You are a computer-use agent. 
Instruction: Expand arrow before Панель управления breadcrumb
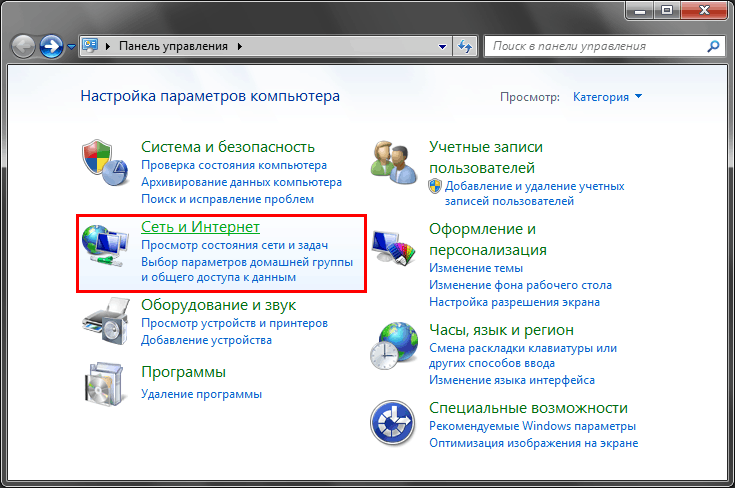click(x=108, y=46)
